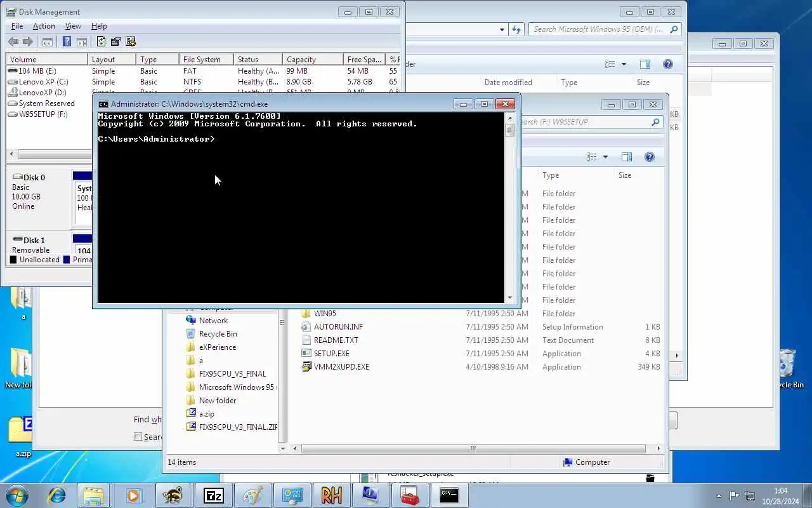Sort by Size column in W95SETUP window
812x508 pixels.
624,175
